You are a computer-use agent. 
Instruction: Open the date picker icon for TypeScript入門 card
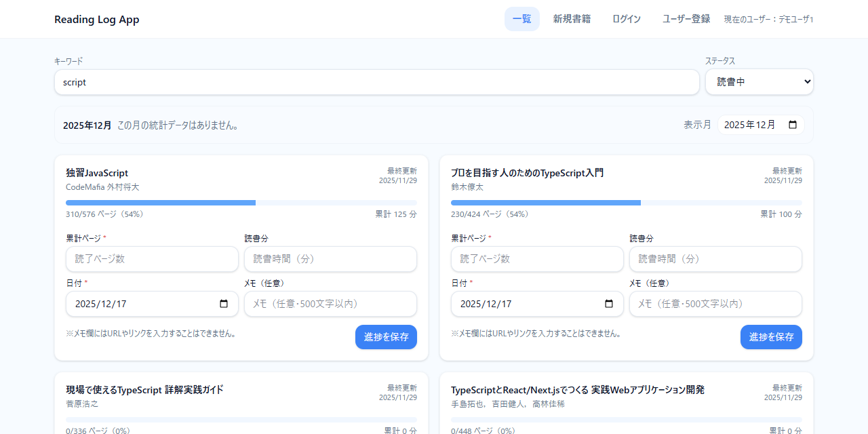[x=609, y=304]
